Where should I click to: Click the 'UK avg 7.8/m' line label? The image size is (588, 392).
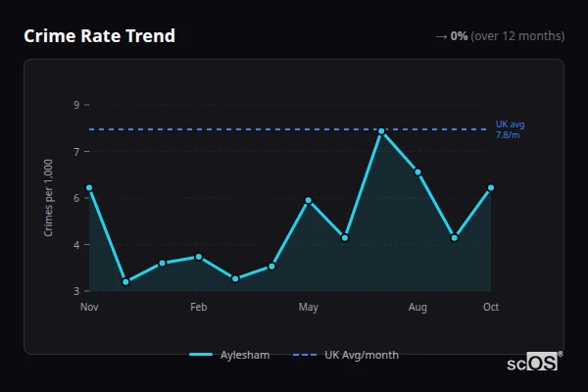[x=510, y=129]
